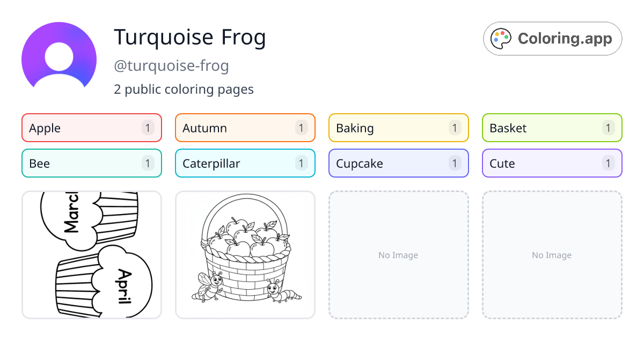The image size is (644, 338).
Task: Toggle the Cute category filter
Action: coord(552,163)
